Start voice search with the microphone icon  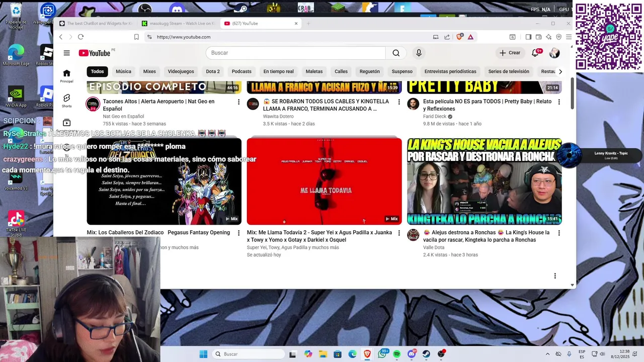[x=419, y=53]
